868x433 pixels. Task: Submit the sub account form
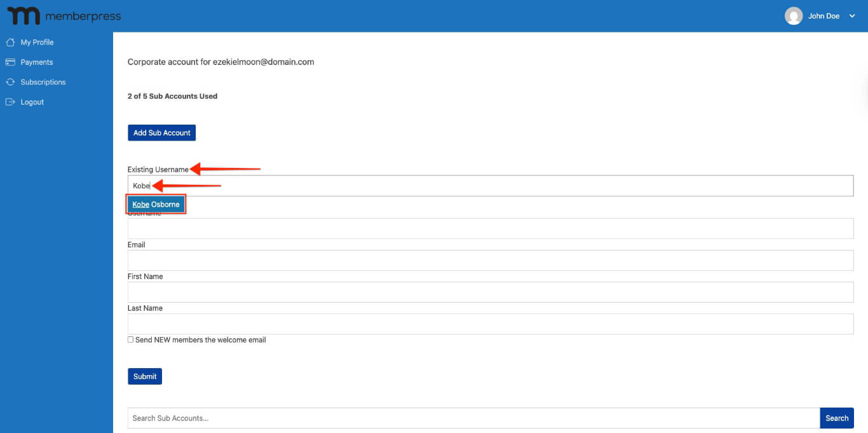click(x=144, y=376)
